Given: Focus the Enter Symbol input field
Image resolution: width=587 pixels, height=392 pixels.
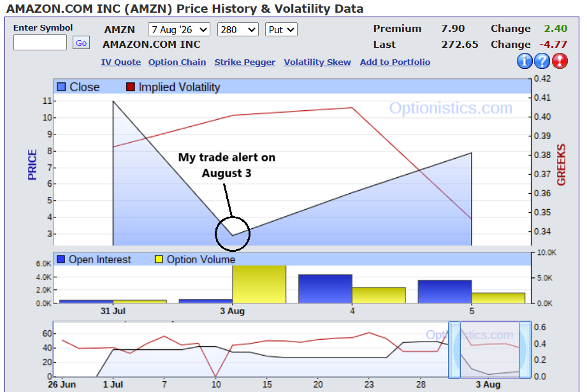Looking at the screenshot, I should tap(40, 43).
